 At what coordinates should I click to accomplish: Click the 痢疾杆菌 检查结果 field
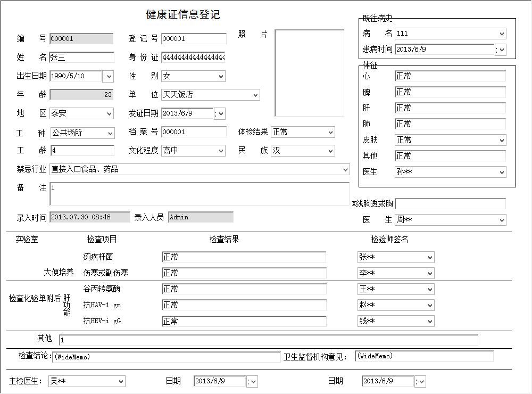[244, 257]
